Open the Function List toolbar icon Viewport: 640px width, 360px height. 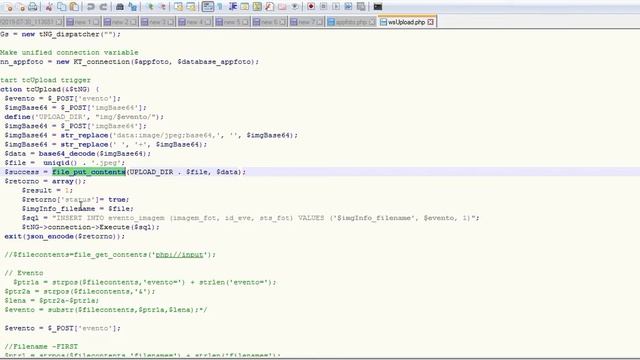(x=269, y=7)
